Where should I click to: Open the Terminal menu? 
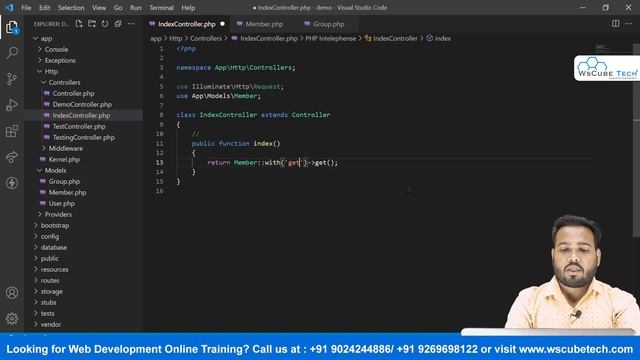pos(161,8)
